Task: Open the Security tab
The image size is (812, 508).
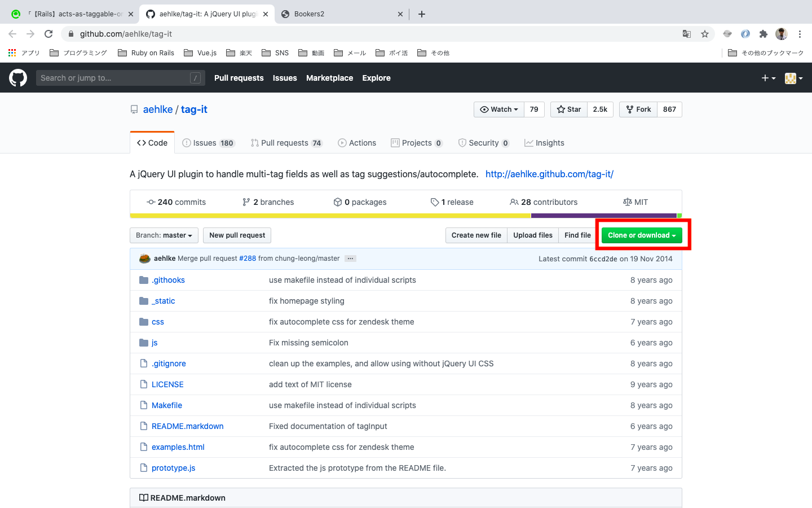Action: click(484, 143)
